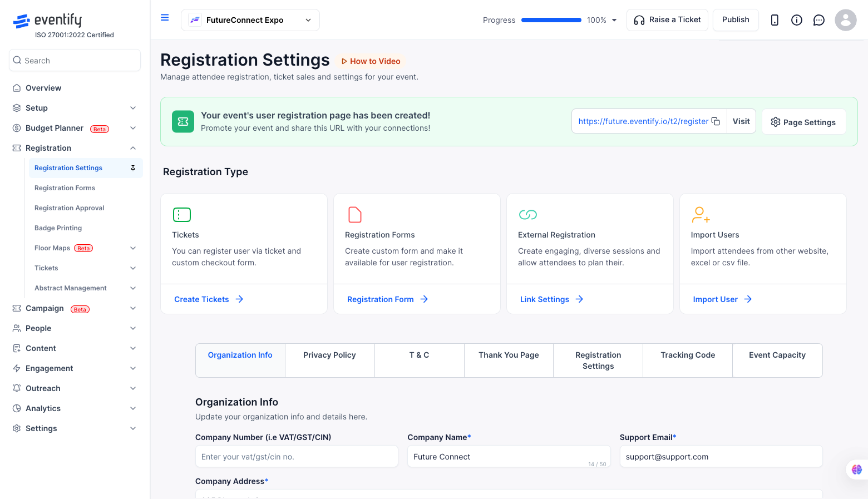Open Registration Approval in sidebar

click(x=70, y=208)
